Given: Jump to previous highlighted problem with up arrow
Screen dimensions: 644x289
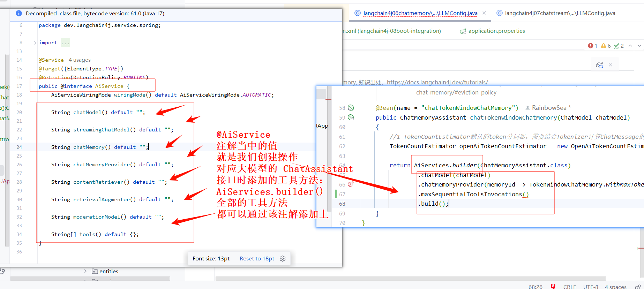Looking at the screenshot, I should click(x=630, y=46).
